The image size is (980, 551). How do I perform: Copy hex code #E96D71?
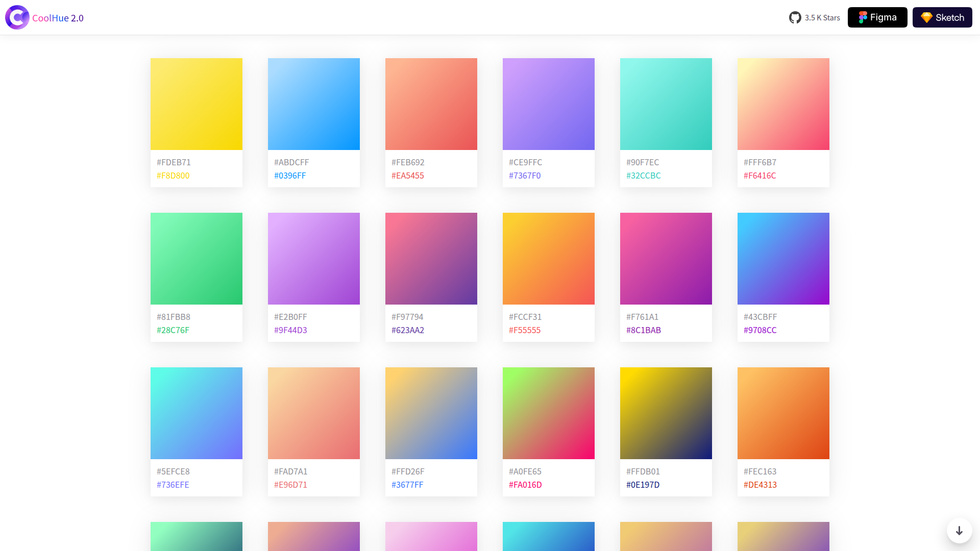pyautogui.click(x=290, y=485)
